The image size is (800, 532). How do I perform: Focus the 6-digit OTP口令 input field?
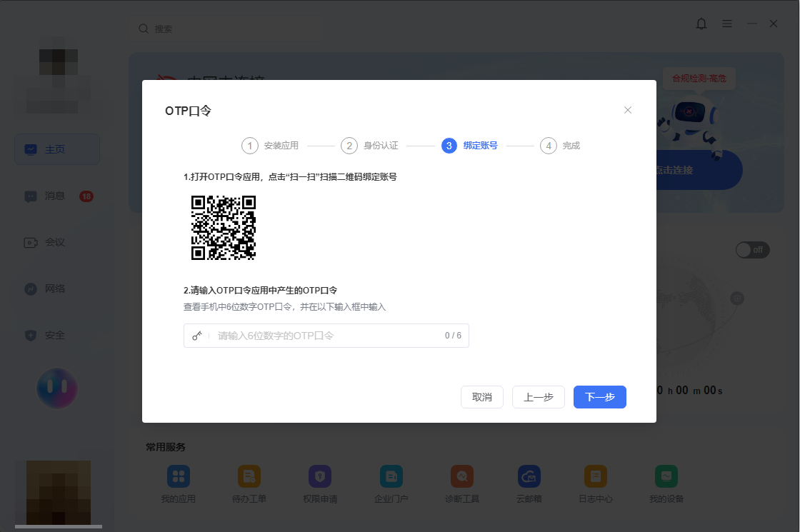[326, 336]
